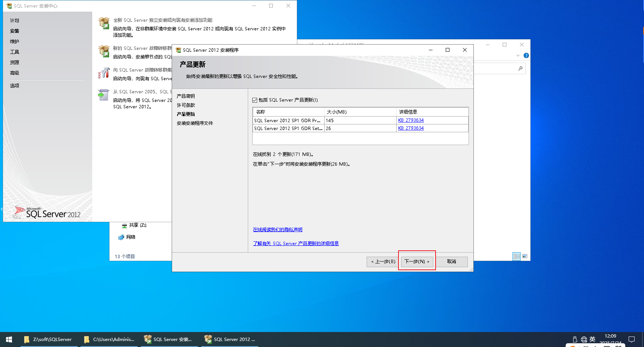644x347 pixels.
Task: Click the Install Setup Files (安装安装程序文件) step
Action: pos(195,123)
